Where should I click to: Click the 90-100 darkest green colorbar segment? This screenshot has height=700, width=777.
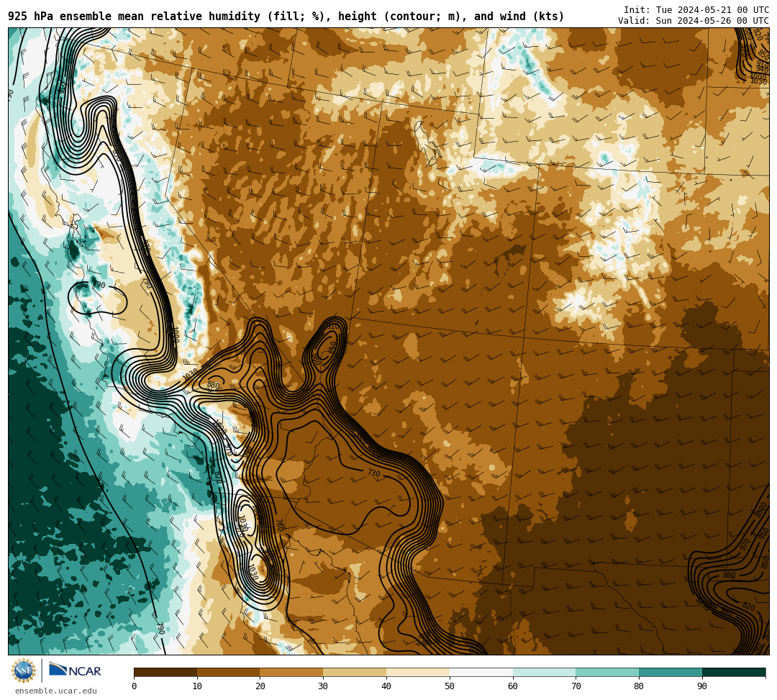click(734, 672)
